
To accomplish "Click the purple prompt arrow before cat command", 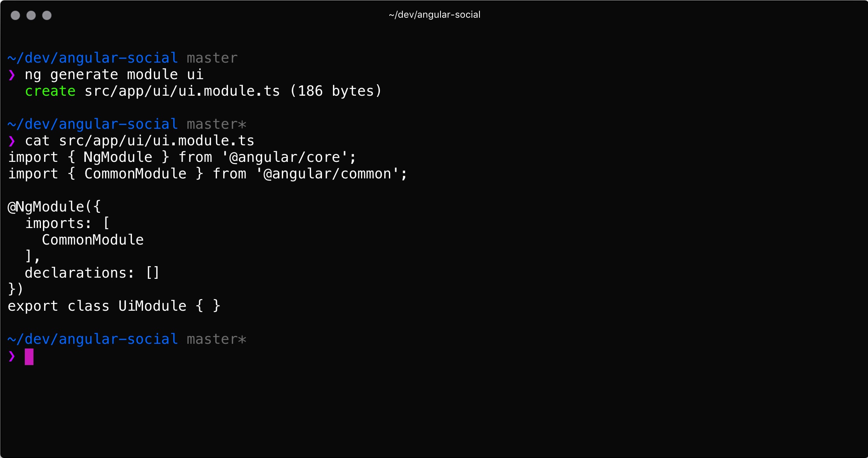I will [x=12, y=141].
